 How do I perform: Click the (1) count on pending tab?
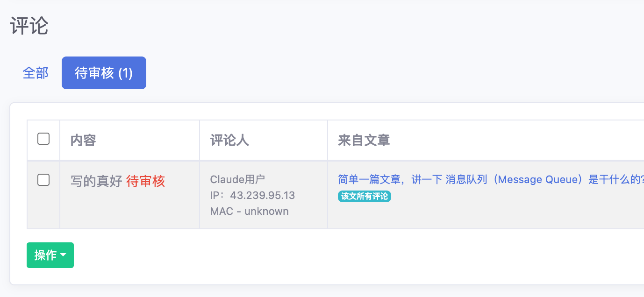(x=125, y=73)
